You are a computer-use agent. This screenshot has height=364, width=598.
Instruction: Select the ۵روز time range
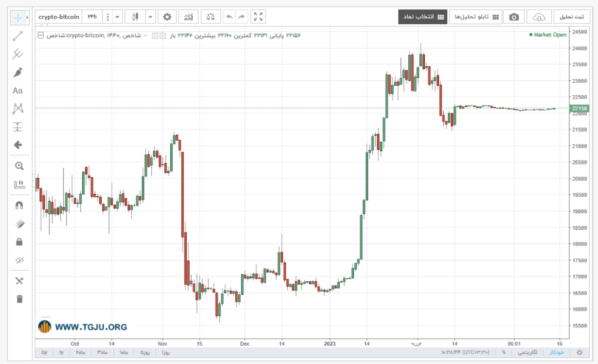[145, 352]
